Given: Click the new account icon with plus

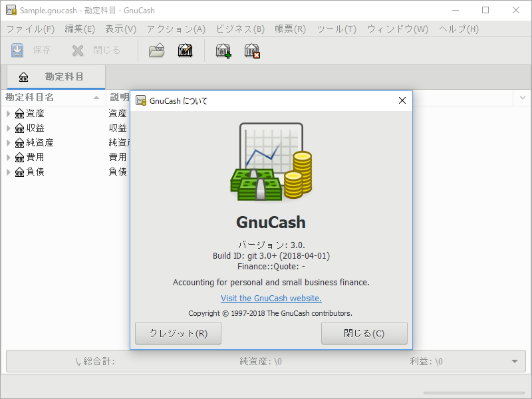Looking at the screenshot, I should (x=223, y=51).
